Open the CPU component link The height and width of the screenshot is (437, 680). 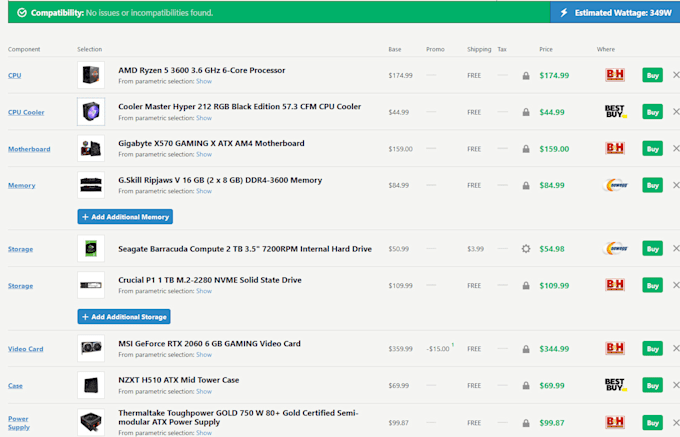pos(14,75)
